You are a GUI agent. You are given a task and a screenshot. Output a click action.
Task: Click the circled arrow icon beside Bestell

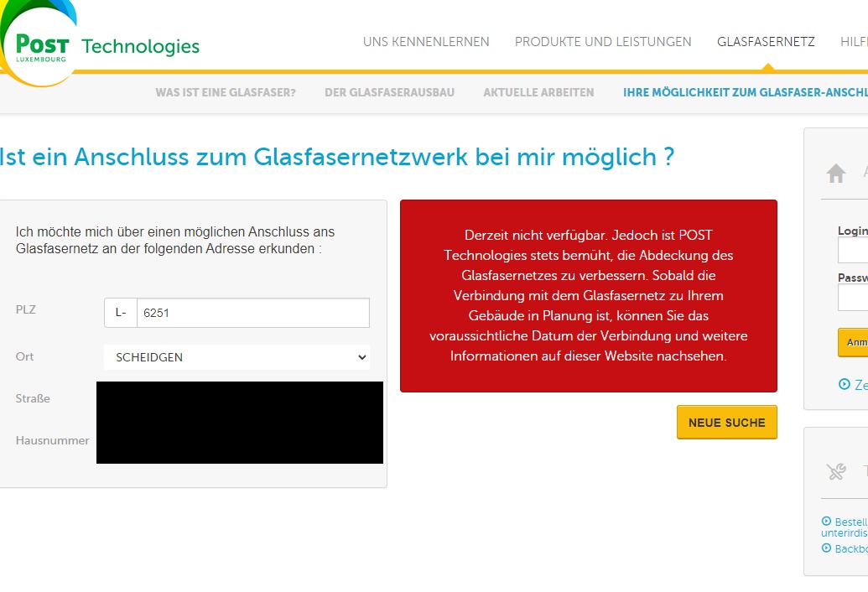point(826,522)
